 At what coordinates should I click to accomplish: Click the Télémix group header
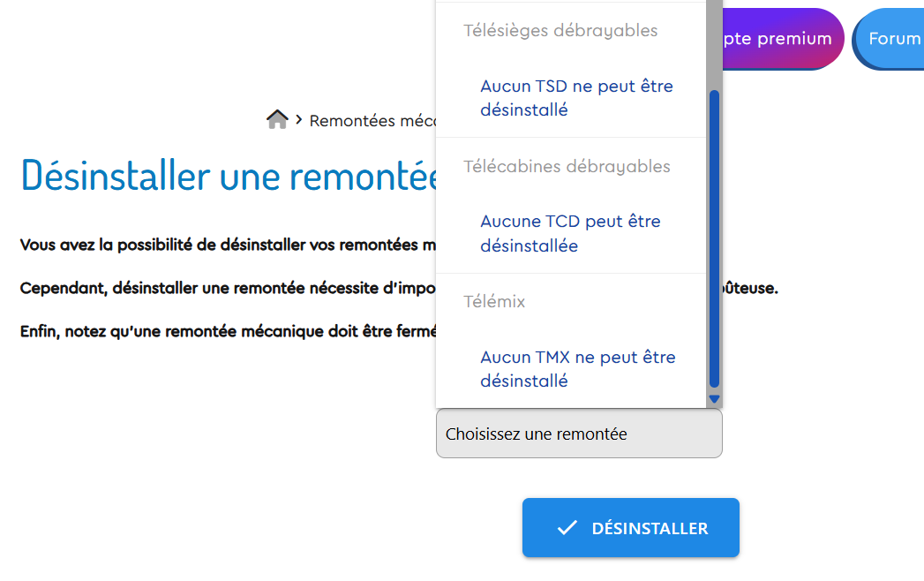pyautogui.click(x=494, y=302)
